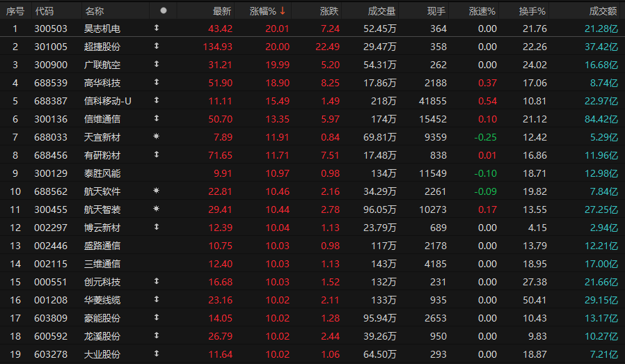Click the marker icon beside 信维通信
Image resolution: width=625 pixels, height=364 pixels.
coord(157,118)
